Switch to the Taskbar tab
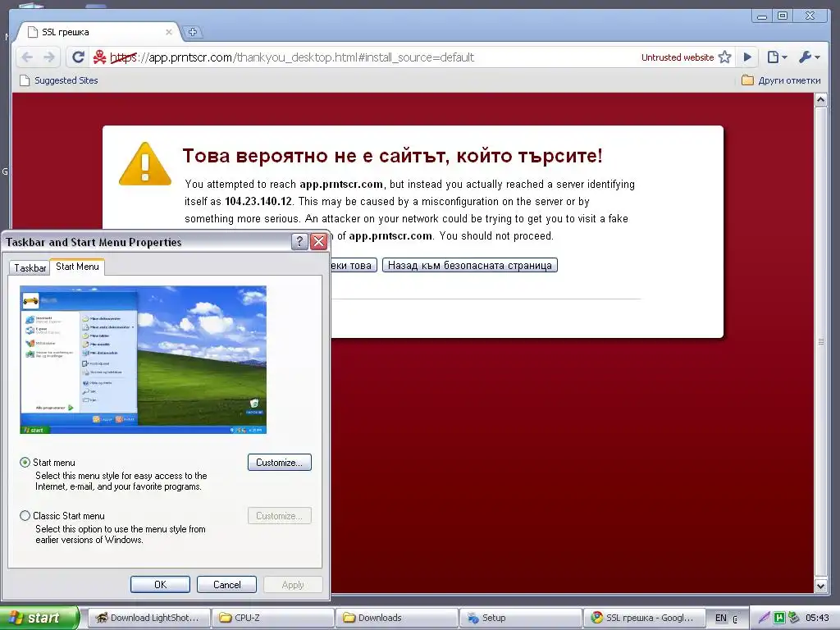Screen dimensions: 840x630 point(30,268)
